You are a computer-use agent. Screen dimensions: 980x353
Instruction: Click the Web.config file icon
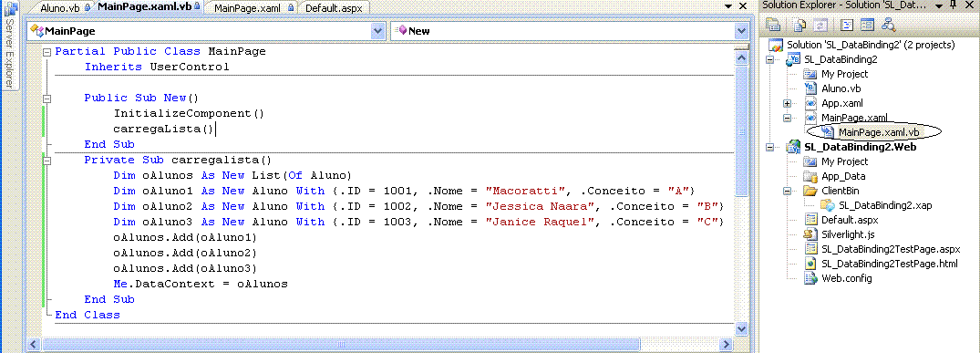click(810, 278)
